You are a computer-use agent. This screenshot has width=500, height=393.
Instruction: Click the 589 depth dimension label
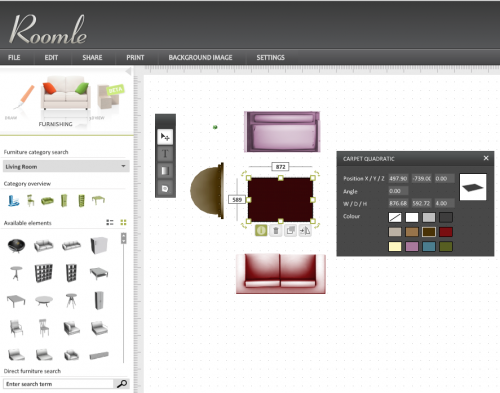click(x=237, y=200)
